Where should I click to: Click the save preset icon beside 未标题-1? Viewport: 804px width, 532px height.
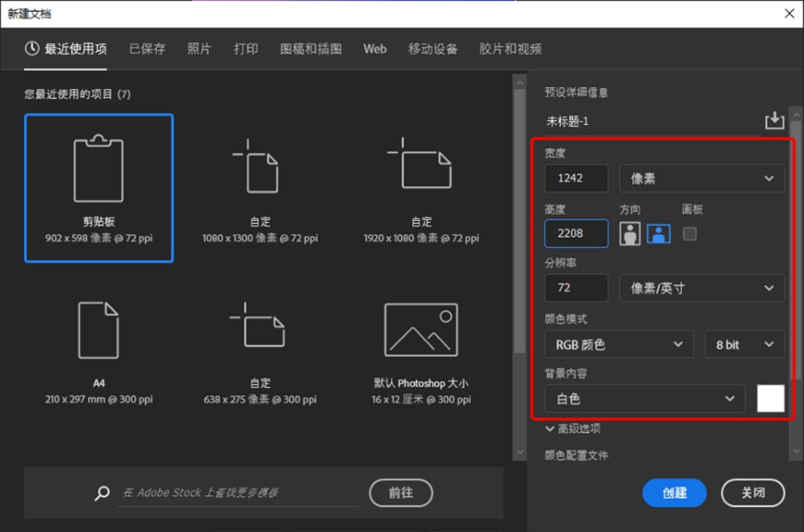coord(775,121)
